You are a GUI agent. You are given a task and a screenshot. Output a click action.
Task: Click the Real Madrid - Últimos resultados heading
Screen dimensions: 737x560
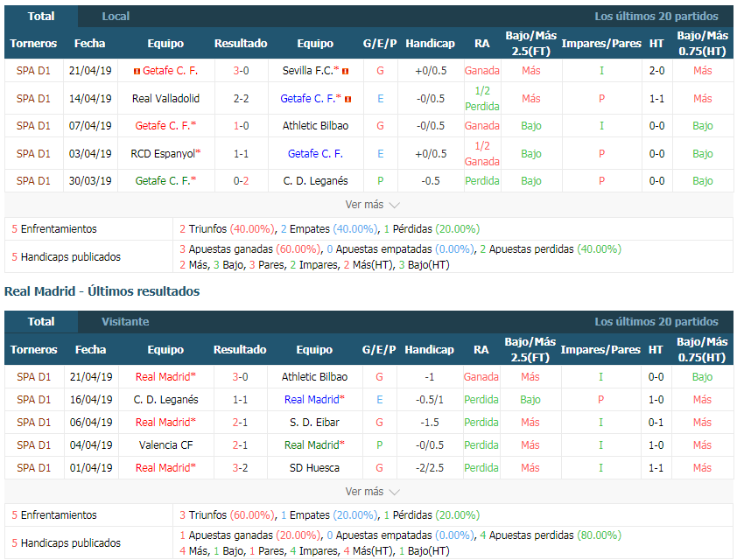102,291
